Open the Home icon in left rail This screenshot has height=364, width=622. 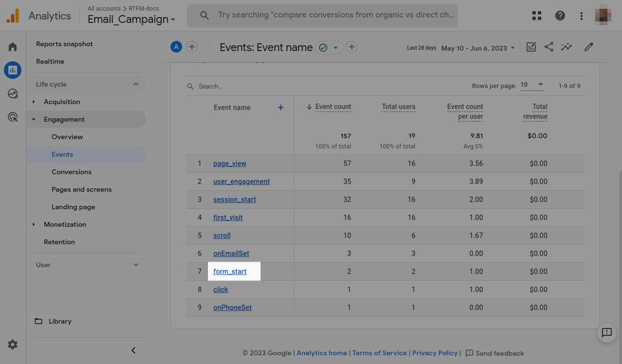(13, 47)
